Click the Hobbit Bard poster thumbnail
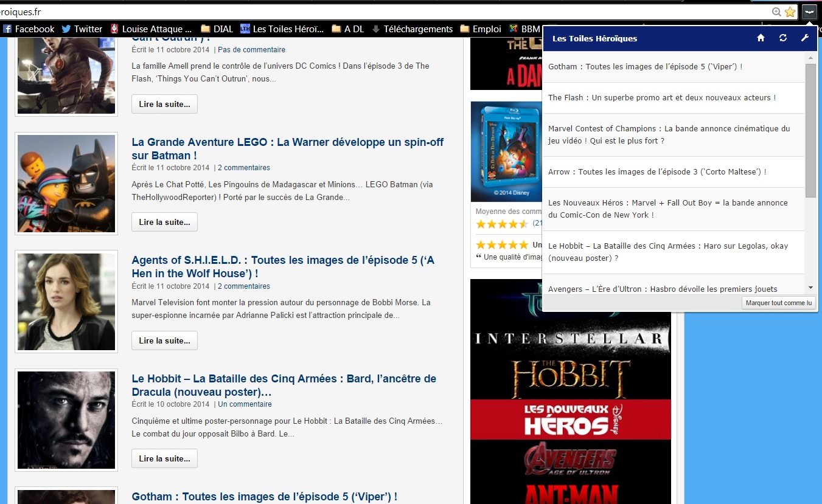The width and height of the screenshot is (822, 504). pyautogui.click(x=66, y=420)
